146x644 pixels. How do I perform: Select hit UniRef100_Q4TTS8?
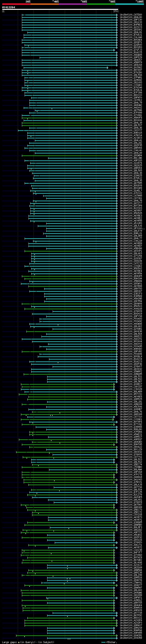pyautogui.click(x=131, y=613)
